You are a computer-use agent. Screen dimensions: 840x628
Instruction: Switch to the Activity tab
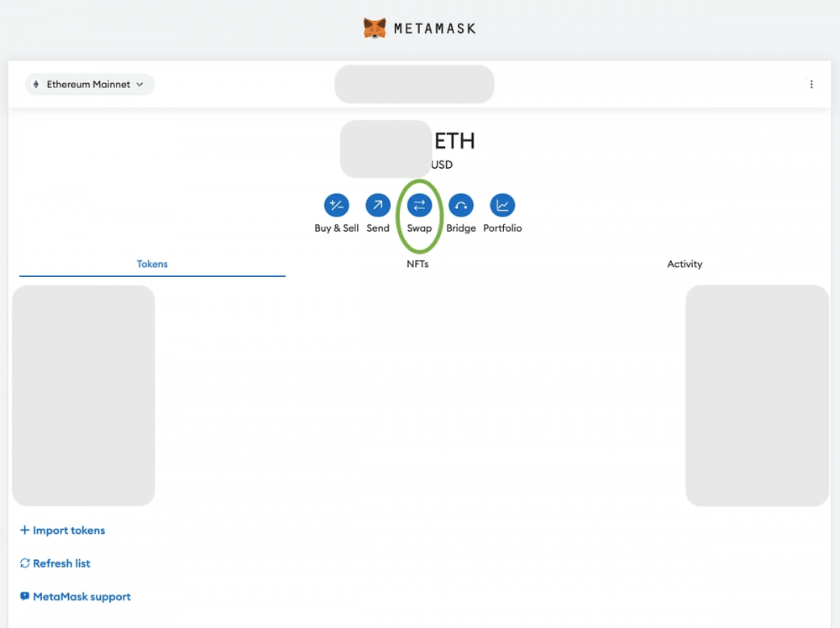[685, 264]
